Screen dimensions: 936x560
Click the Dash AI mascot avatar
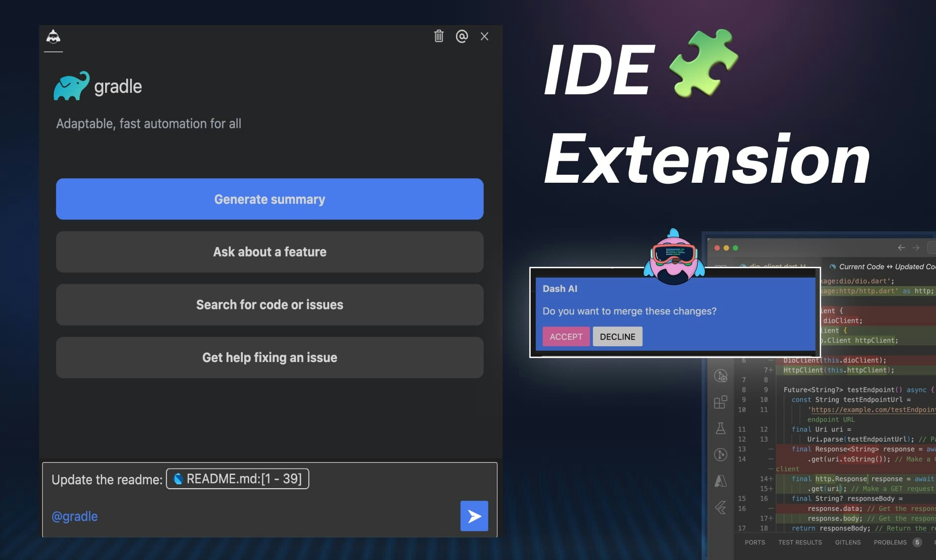pyautogui.click(x=674, y=257)
